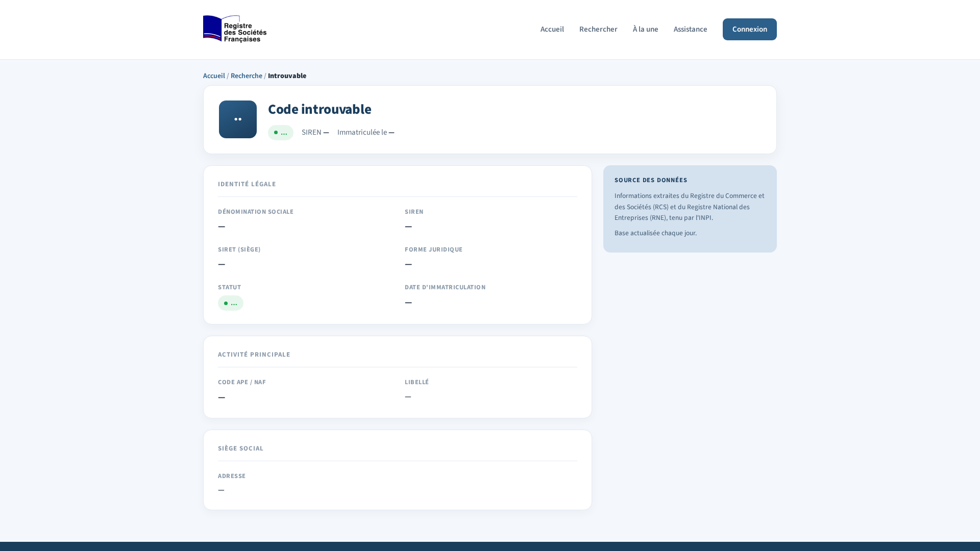The height and width of the screenshot is (551, 980).
Task: Click the Connexion button
Action: (x=750, y=29)
